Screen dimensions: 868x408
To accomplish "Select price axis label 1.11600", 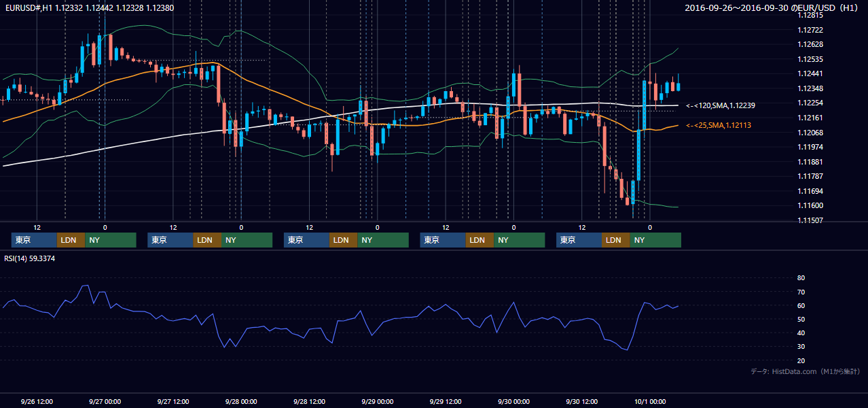I will click(810, 205).
